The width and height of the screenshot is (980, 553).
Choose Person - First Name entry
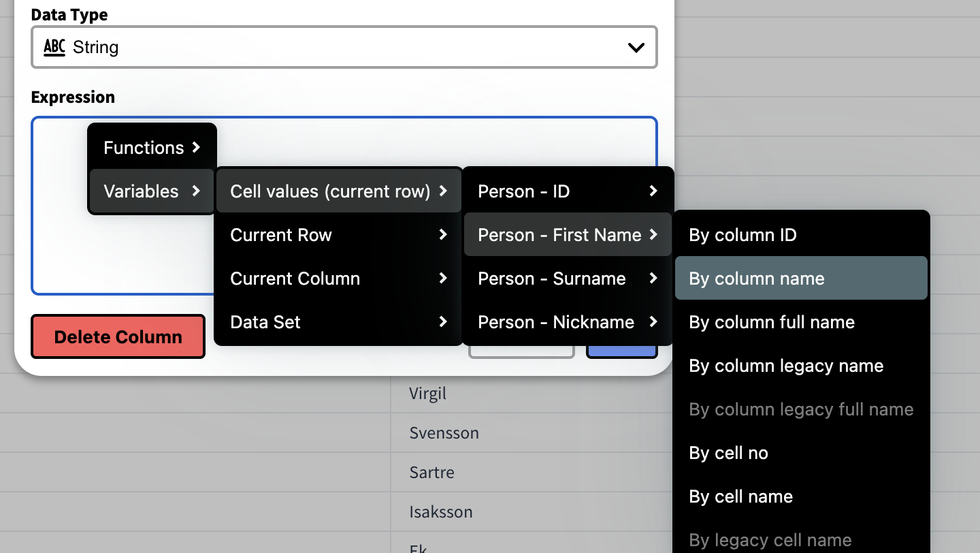[x=568, y=235]
